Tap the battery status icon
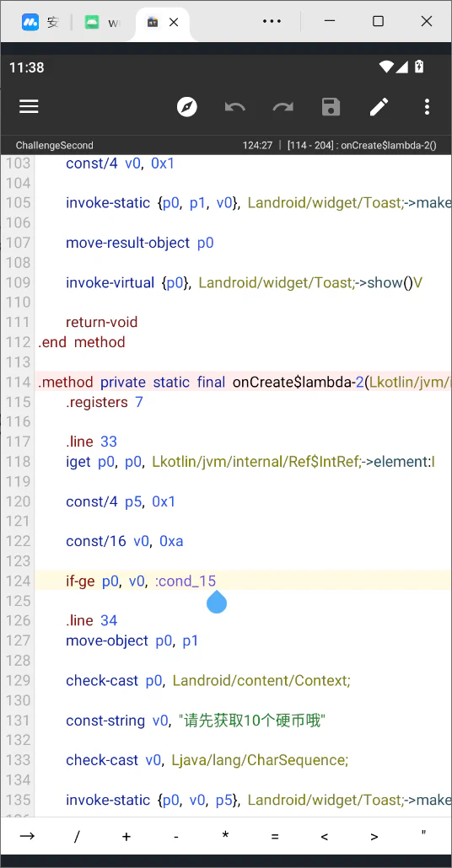 pos(419,67)
